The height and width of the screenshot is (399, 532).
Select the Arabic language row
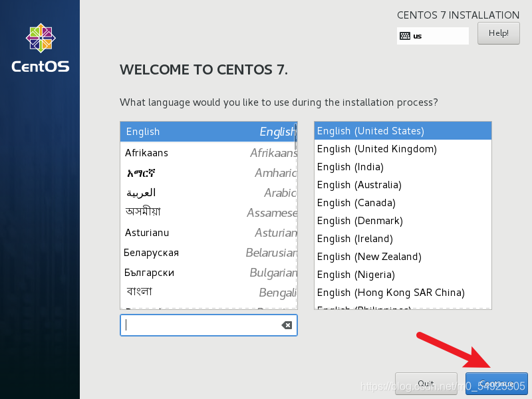tap(207, 193)
